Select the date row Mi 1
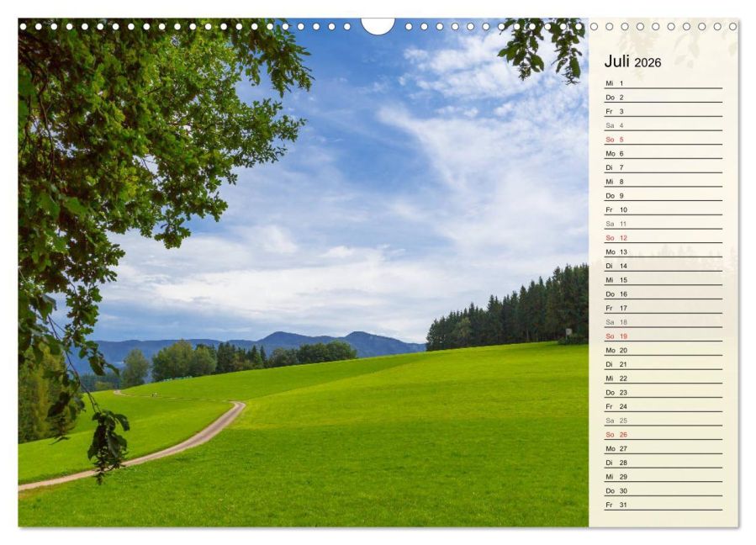The width and height of the screenshot is (756, 545). [618, 84]
